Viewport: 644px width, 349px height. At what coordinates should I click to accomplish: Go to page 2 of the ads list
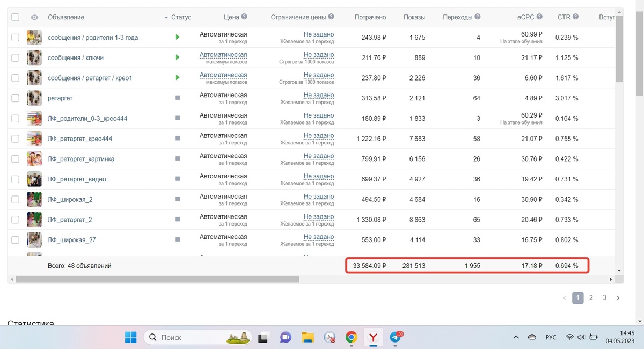click(591, 297)
